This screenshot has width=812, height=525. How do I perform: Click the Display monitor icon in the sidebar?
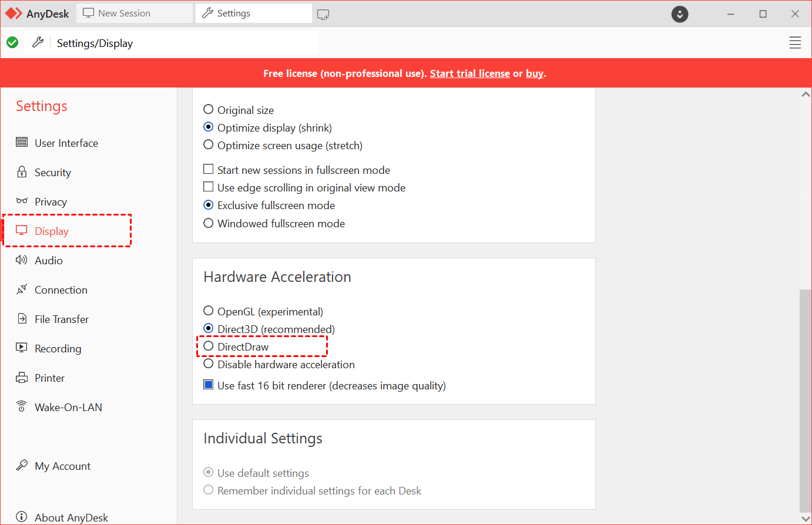(x=22, y=230)
